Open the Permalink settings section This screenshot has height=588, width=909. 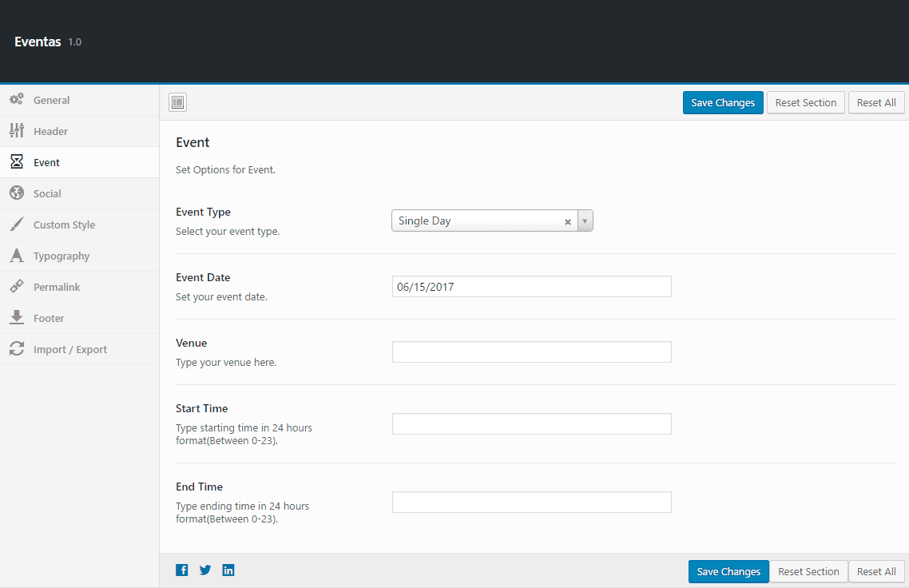tap(57, 287)
